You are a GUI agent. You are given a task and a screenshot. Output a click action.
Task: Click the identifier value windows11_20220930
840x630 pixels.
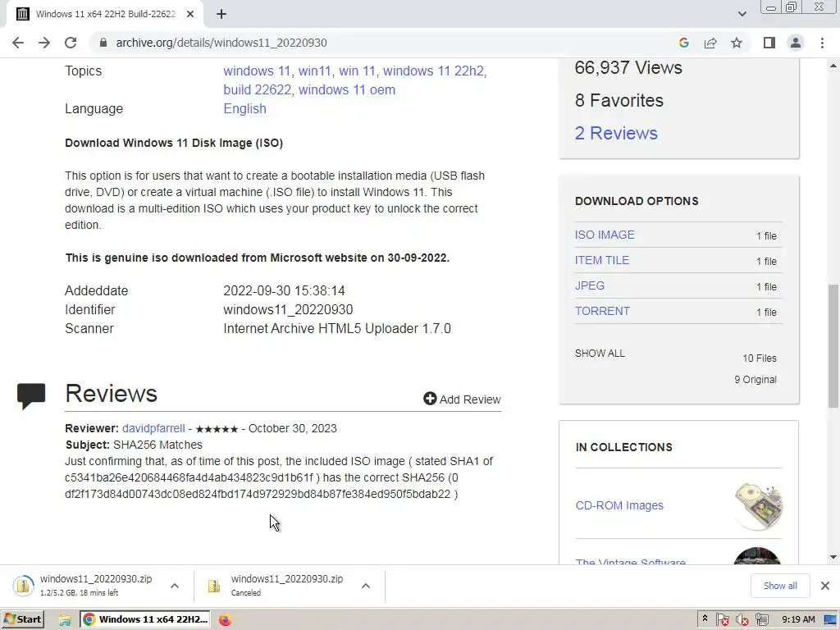coord(288,309)
